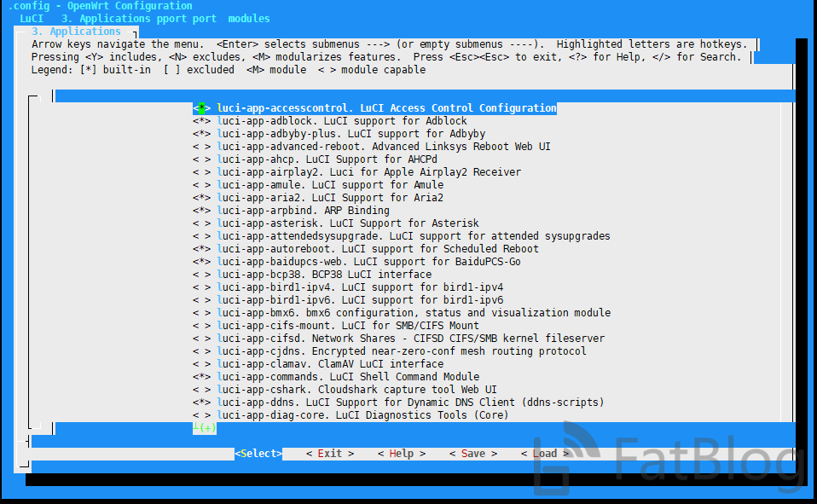Enable the luci-app-advanced-reboot selection marker

click(x=201, y=147)
